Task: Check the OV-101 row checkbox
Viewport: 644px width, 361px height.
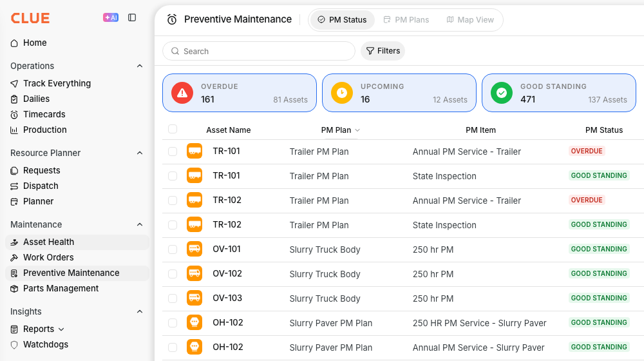Action: 173,249
